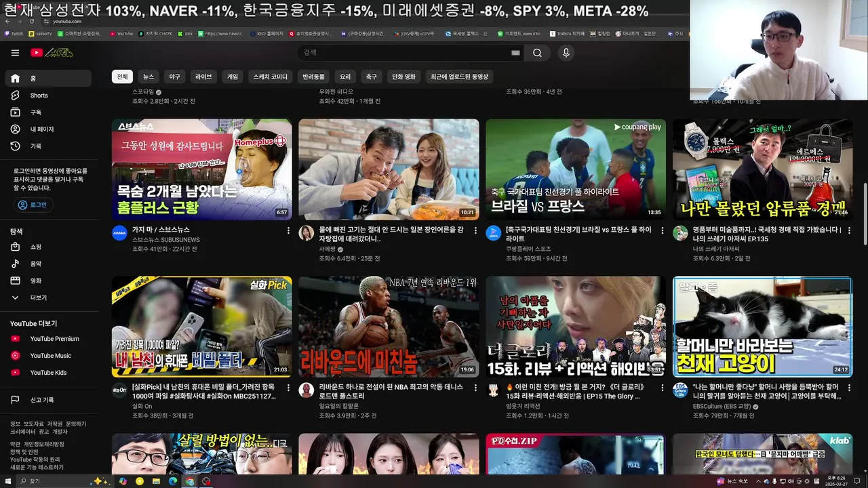Open 내 페이지 in the sidebar
The width and height of the screenshot is (868, 488).
click(47, 129)
